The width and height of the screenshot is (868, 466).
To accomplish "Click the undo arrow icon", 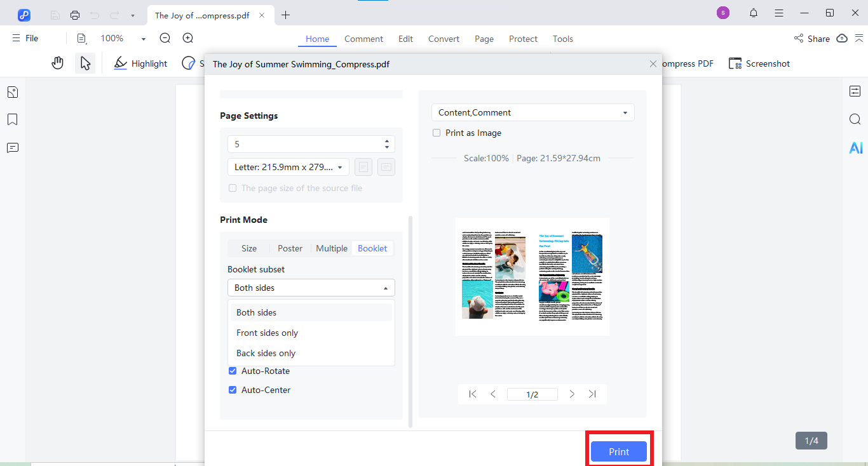I will (95, 15).
